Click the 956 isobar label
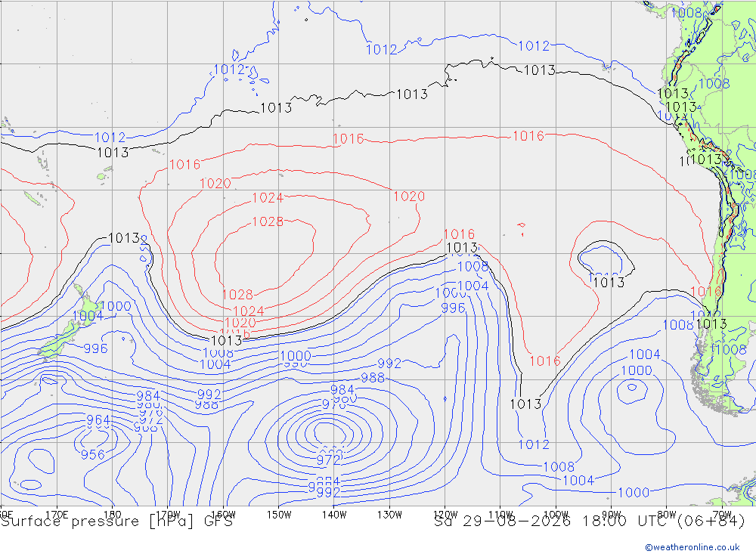Screen dimensions: 756x554 pyautogui.click(x=92, y=454)
